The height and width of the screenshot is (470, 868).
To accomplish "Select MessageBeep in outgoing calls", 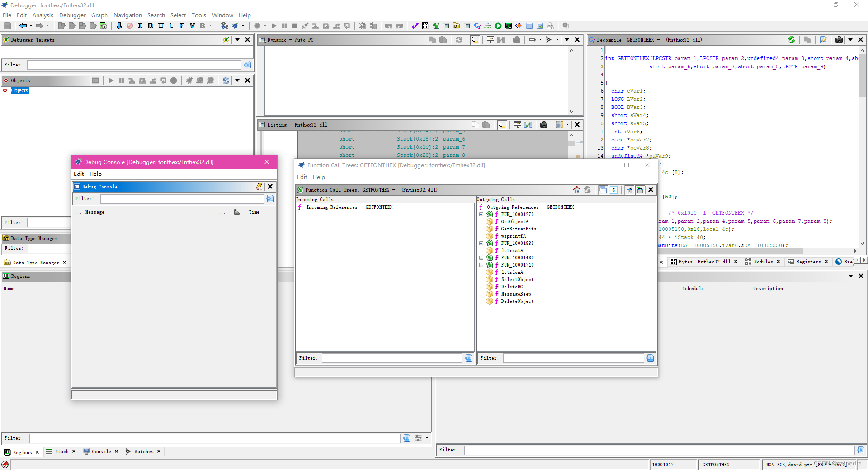I will coord(516,294).
